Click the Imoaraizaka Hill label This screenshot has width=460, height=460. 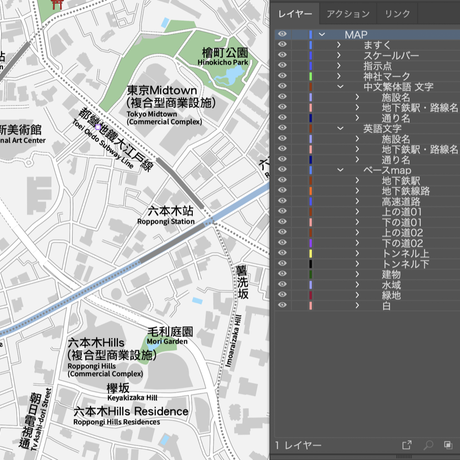pos(233,341)
